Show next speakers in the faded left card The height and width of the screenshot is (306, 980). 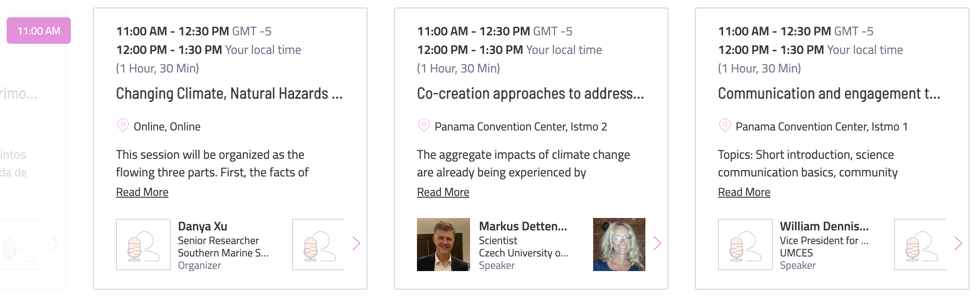point(55,243)
